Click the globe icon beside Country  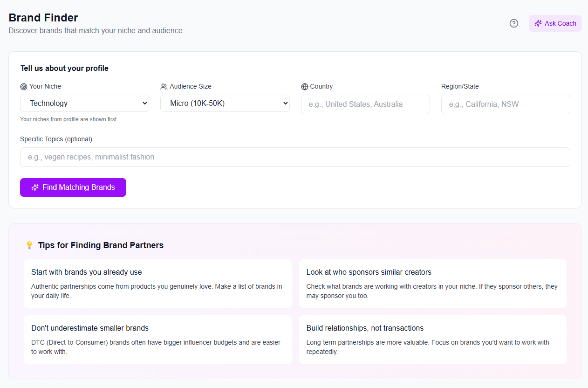(x=305, y=87)
